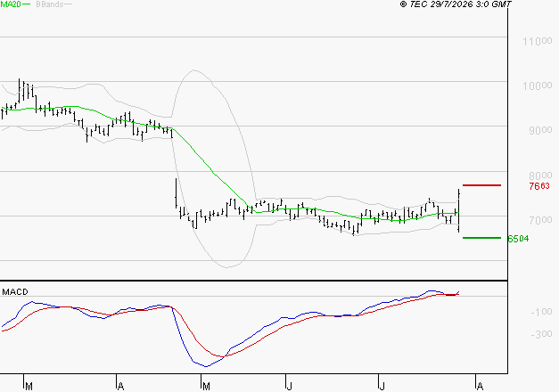Screen dimensions: 559x392
Task: Click the first J month label on the time axis
Action: coord(290,387)
